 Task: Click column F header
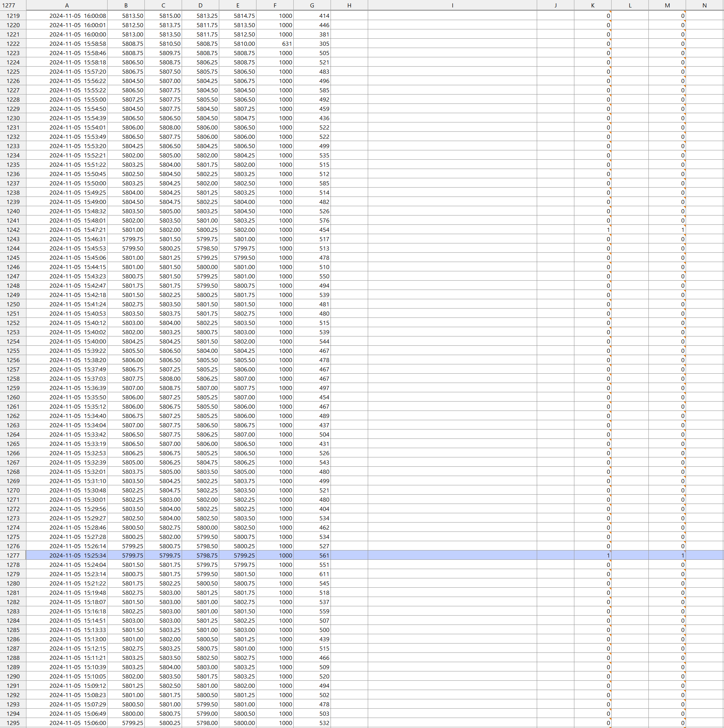click(x=275, y=5)
